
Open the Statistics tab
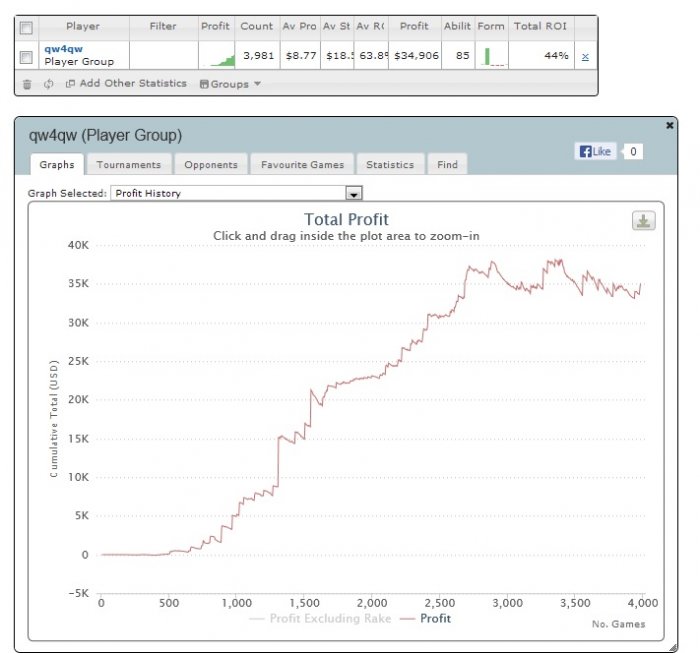(390, 165)
